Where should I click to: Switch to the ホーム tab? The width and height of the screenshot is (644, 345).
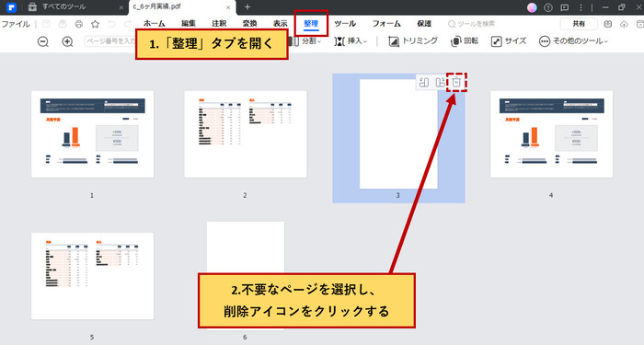(x=154, y=24)
